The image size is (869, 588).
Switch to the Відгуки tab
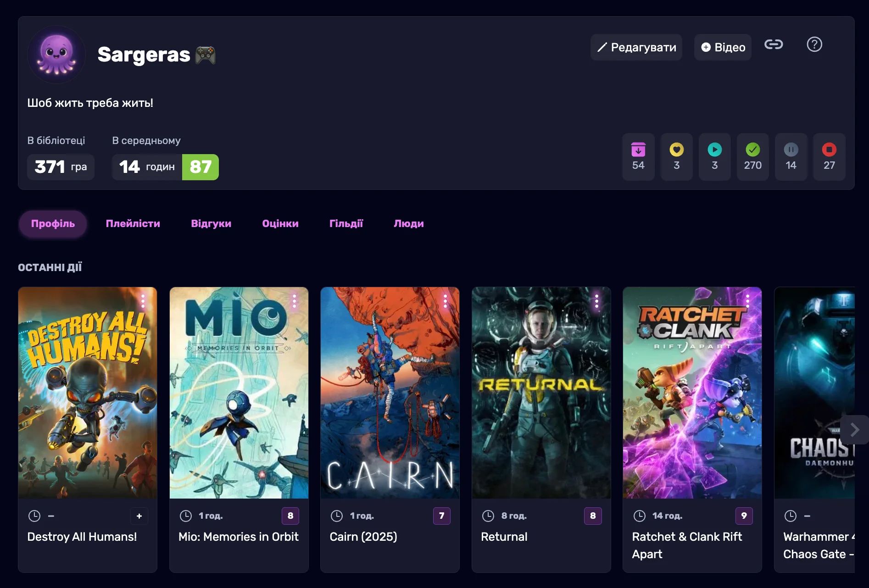(211, 224)
